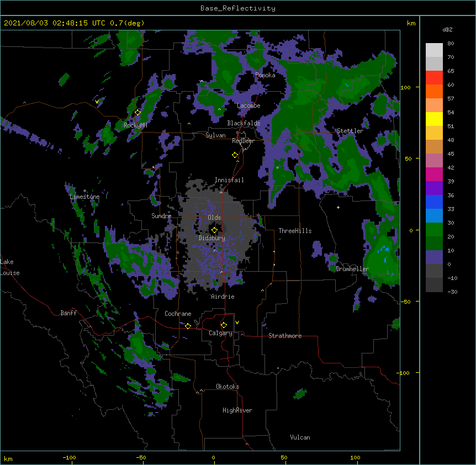Select the light blue 30-33 dBZ legend swatch
This screenshot has width=476, height=465.
tap(434, 216)
